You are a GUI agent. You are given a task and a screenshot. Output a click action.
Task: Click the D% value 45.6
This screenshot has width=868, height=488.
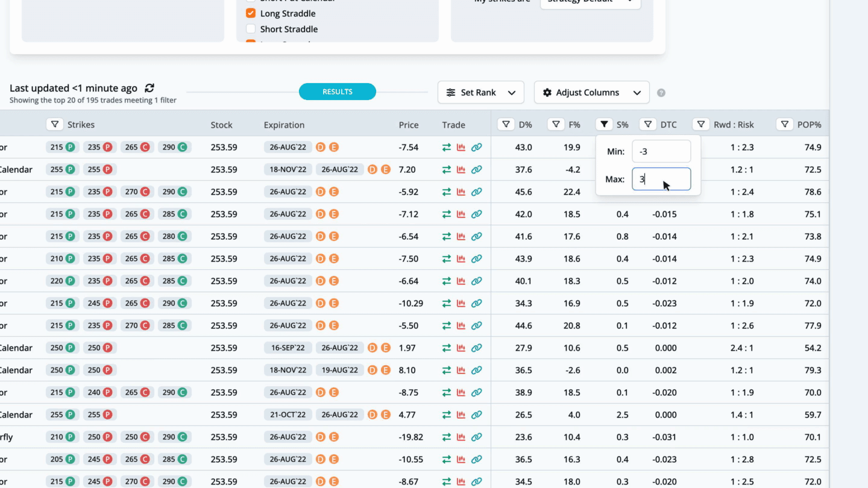523,192
